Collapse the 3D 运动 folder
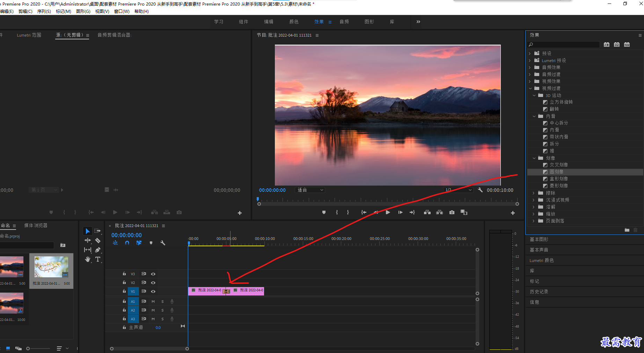 [x=534, y=95]
